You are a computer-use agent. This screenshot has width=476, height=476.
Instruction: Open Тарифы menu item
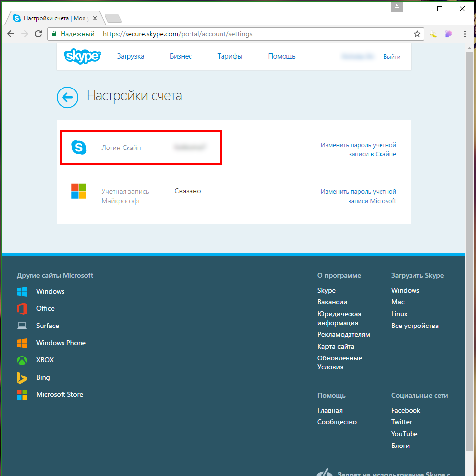(230, 56)
